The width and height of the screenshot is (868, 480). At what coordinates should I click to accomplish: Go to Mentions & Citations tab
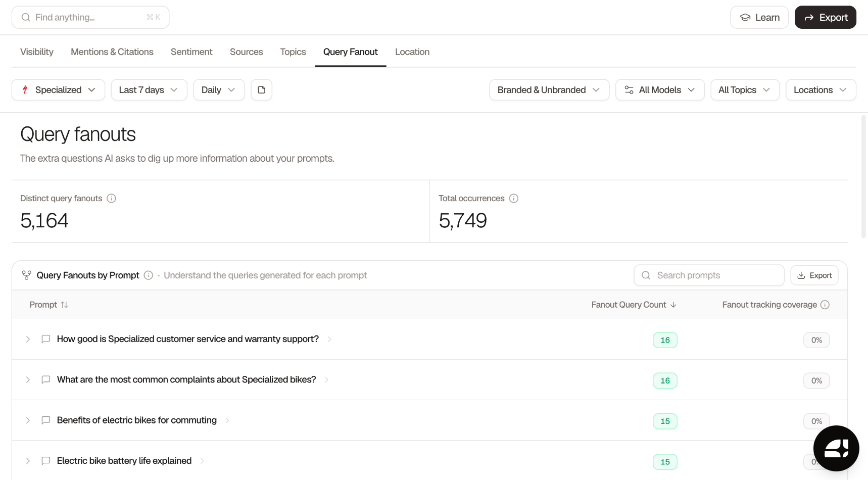tap(112, 52)
